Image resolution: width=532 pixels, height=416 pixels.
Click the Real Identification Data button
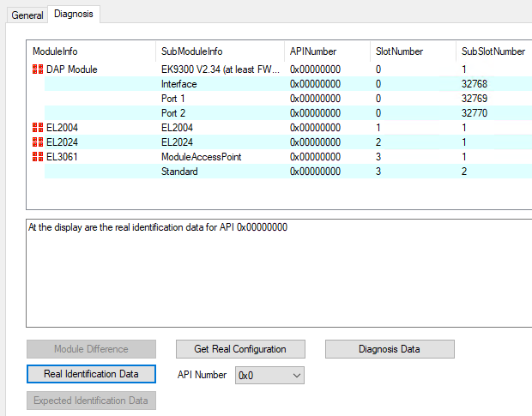coord(91,374)
